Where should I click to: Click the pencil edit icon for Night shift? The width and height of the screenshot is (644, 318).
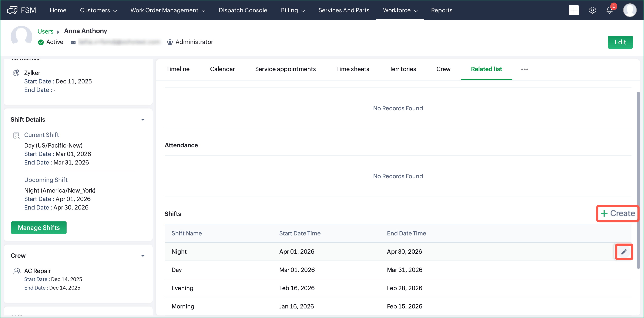click(624, 252)
